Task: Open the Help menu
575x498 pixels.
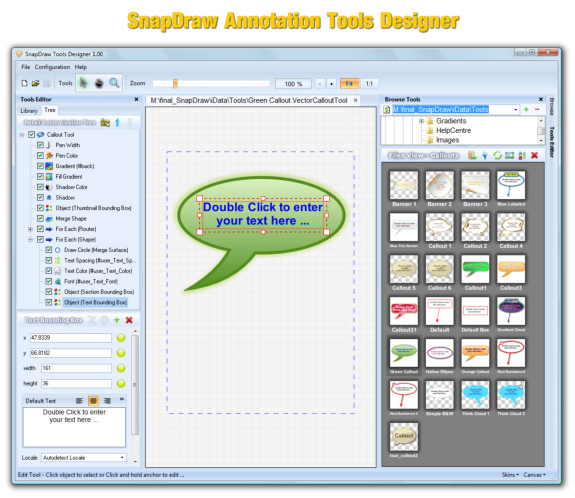Action: tap(81, 67)
